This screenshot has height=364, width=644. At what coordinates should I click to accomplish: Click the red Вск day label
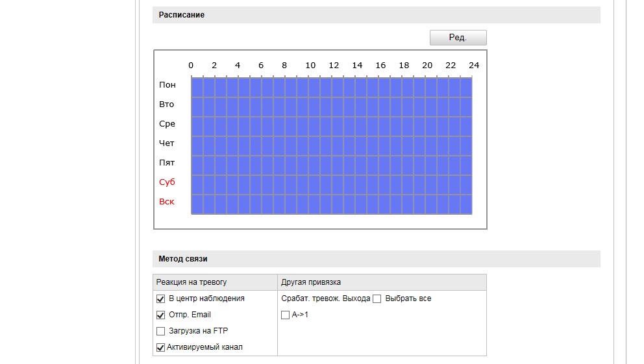coord(166,202)
